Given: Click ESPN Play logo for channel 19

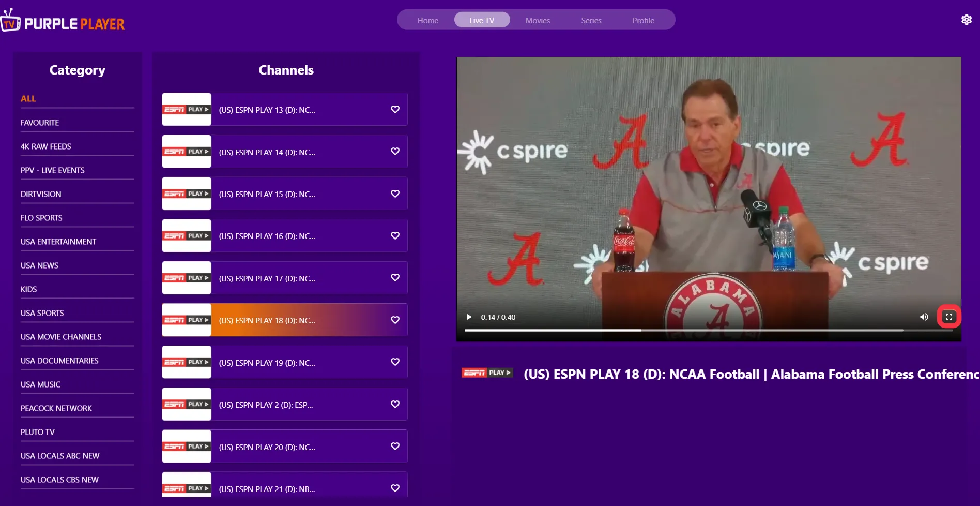Looking at the screenshot, I should click(187, 362).
